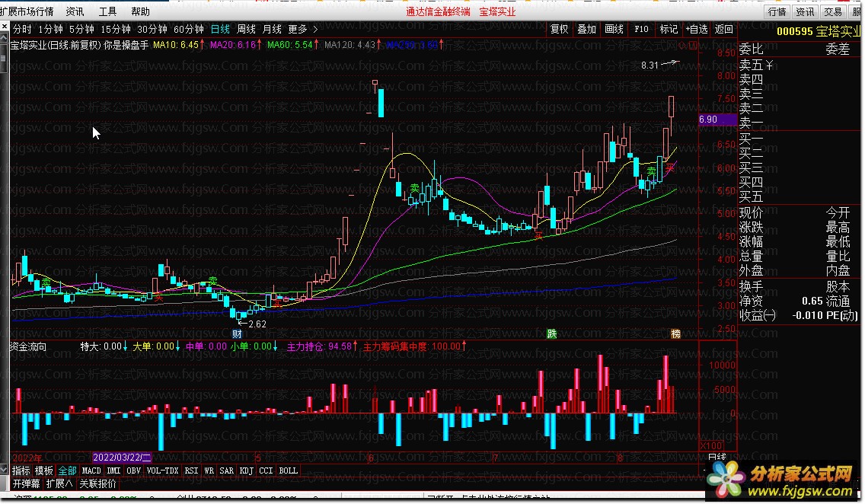Switch to 5分钟 chart period

coord(81,29)
